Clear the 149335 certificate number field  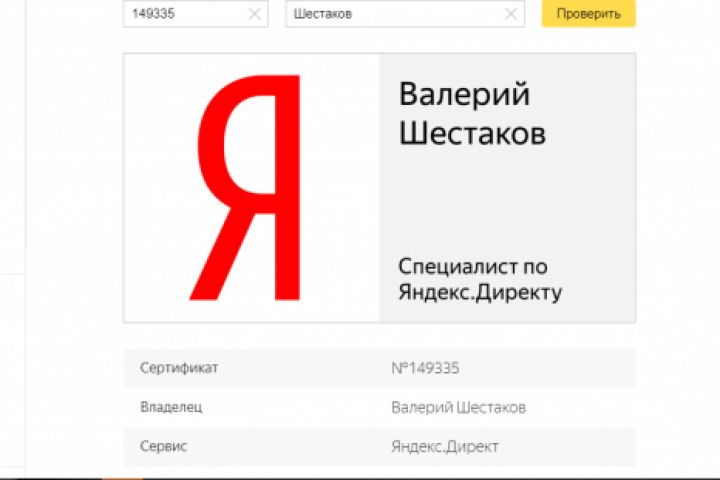point(254,14)
